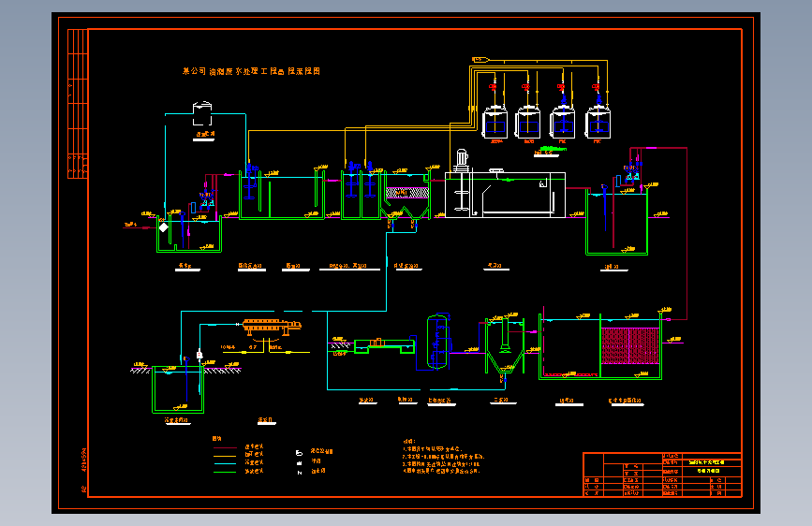Image resolution: width=812 pixels, height=526 pixels.
Task: Click the white diamond symbol in inlet tank
Action: pyautogui.click(x=164, y=227)
